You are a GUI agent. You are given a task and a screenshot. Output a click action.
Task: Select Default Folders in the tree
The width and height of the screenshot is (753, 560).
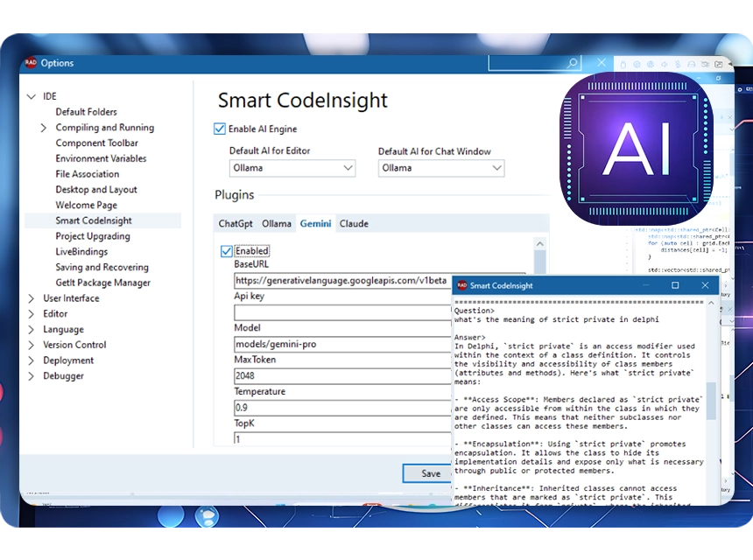pyautogui.click(x=87, y=112)
